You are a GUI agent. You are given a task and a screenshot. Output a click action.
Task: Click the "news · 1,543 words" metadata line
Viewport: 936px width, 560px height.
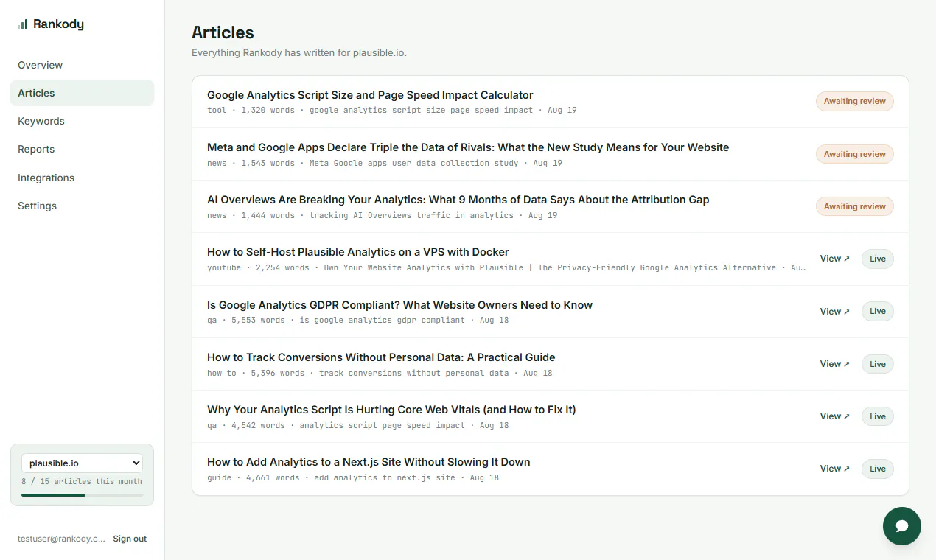[x=385, y=163]
